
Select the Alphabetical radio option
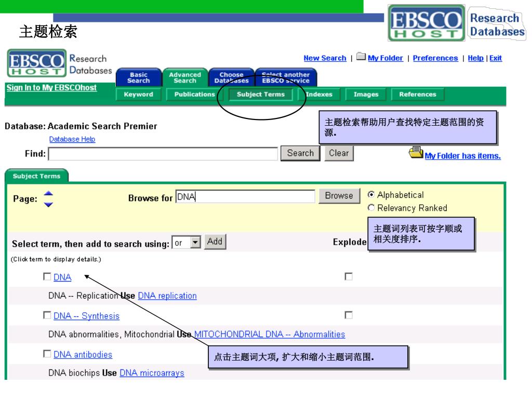pos(371,195)
